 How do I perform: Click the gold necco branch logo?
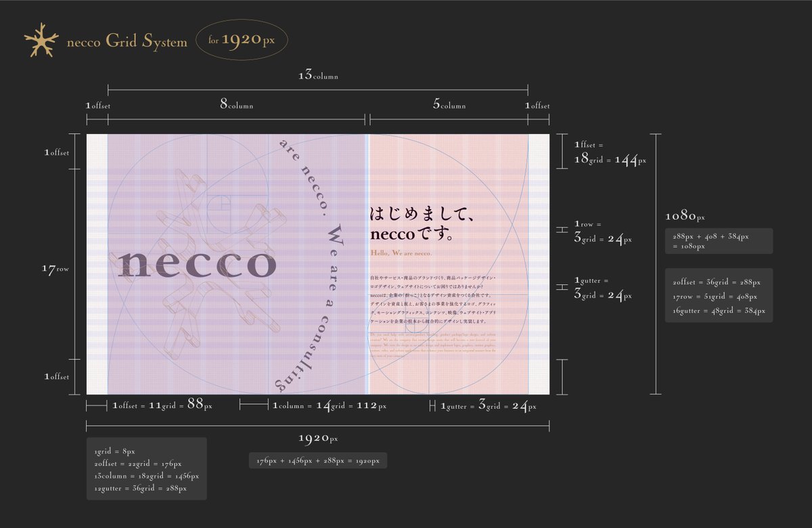point(41,41)
